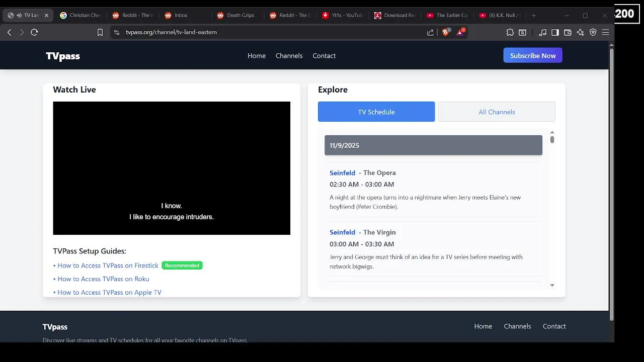Switch to the (6) K.K. Null tab
644x362 pixels.
click(x=500, y=16)
